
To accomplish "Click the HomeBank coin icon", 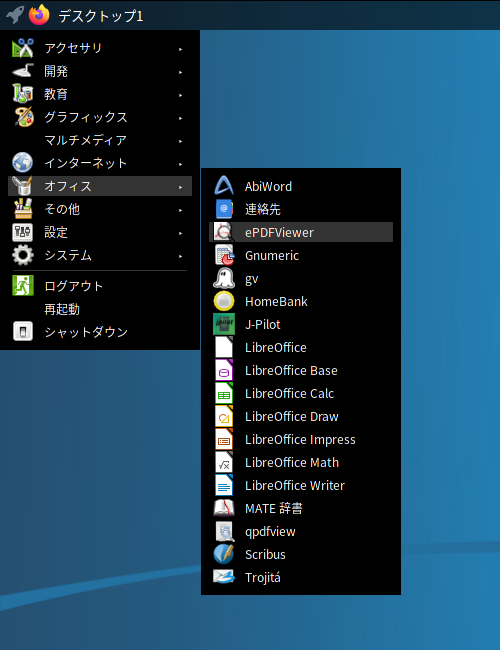I will (224, 301).
